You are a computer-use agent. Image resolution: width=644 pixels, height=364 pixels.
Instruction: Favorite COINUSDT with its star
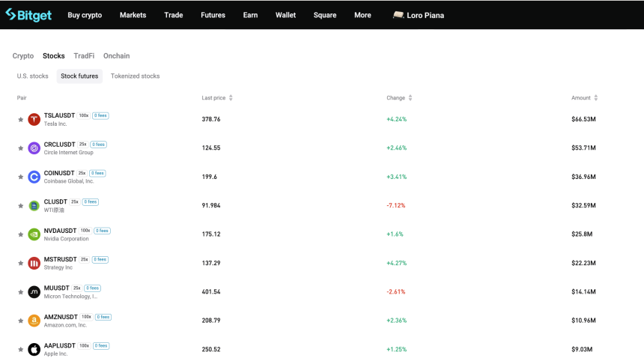coord(20,177)
